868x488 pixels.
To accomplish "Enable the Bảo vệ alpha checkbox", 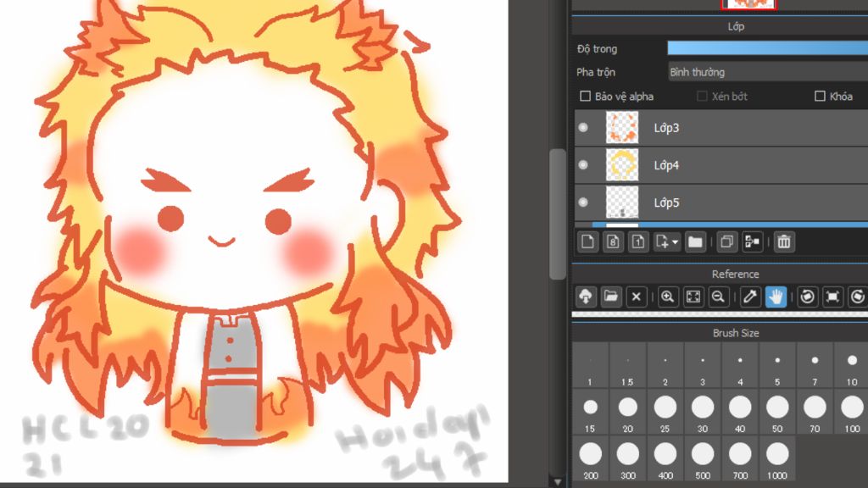I will pyautogui.click(x=585, y=97).
